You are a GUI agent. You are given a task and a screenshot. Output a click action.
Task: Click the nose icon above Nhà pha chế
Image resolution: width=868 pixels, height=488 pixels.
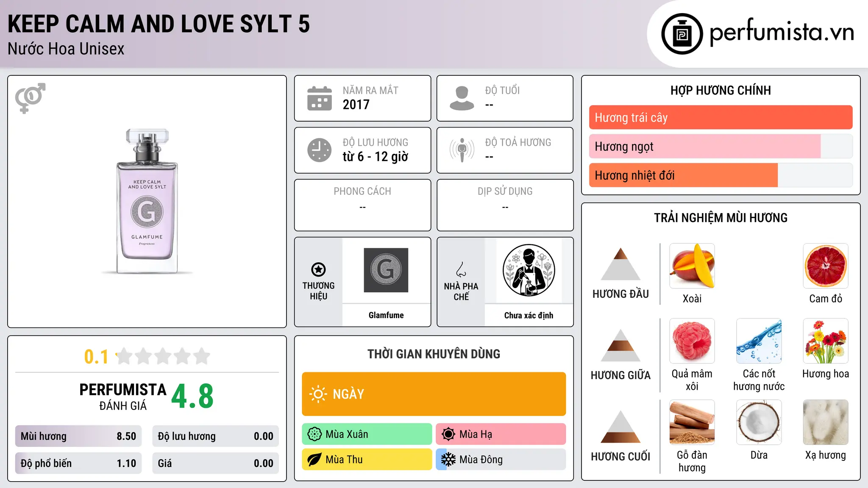pos(461,269)
